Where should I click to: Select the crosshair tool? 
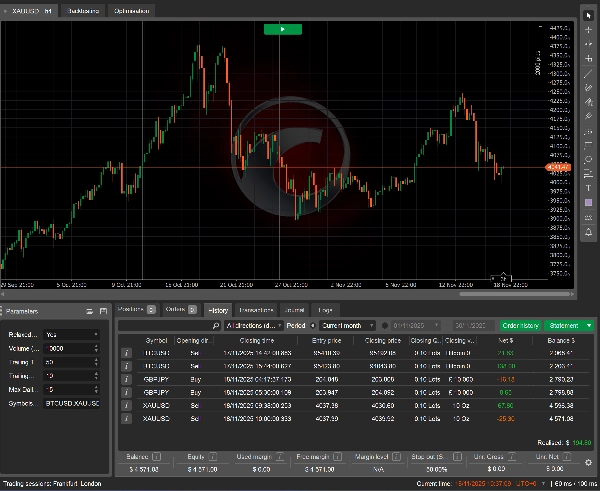[589, 30]
